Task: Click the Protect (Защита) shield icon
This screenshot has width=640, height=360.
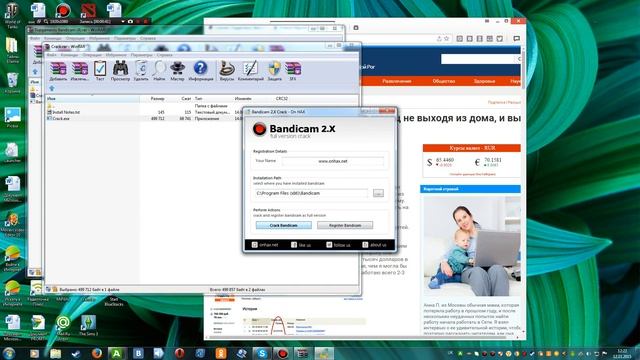Action: 275,71
